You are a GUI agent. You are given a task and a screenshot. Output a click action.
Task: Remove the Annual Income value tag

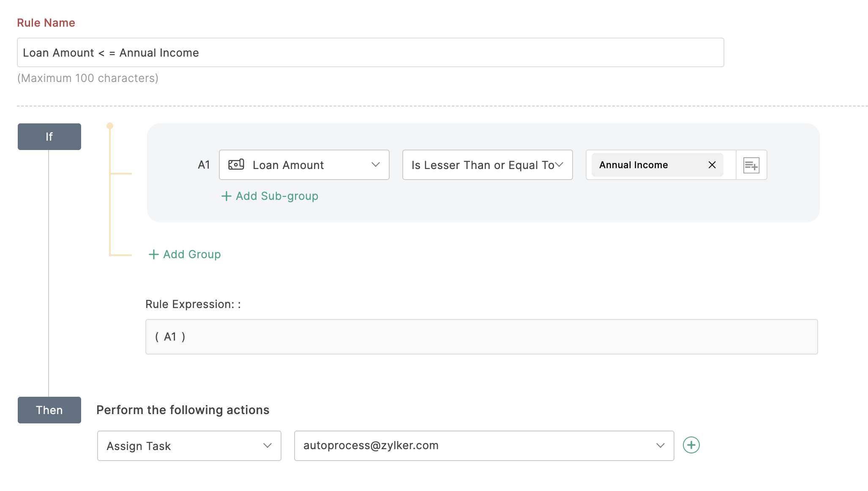(x=712, y=165)
